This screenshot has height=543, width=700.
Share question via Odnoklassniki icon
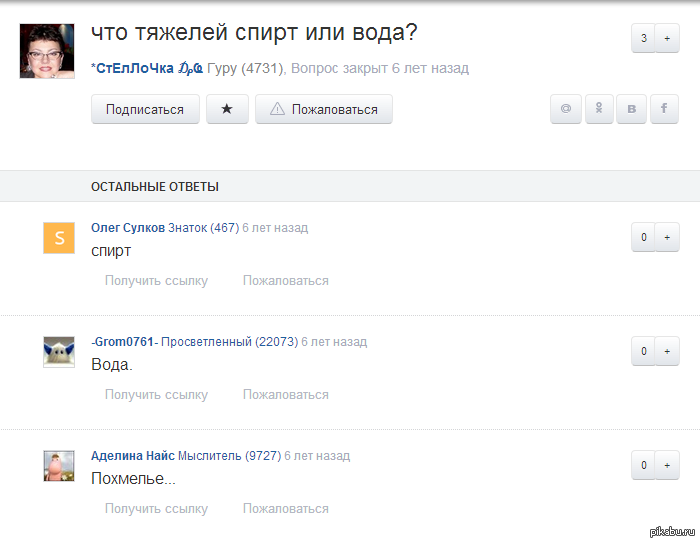[599, 109]
